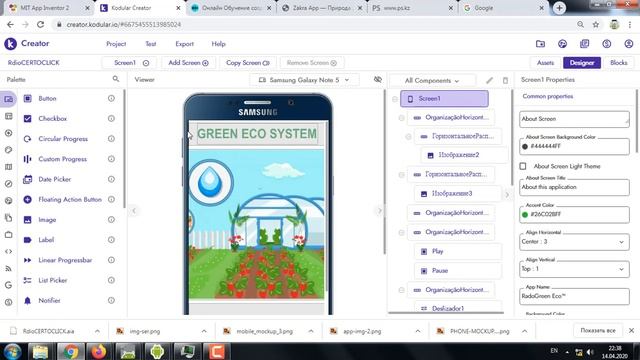This screenshot has height=360, width=640.
Task: Open the user account icon
Action: click(x=629, y=44)
